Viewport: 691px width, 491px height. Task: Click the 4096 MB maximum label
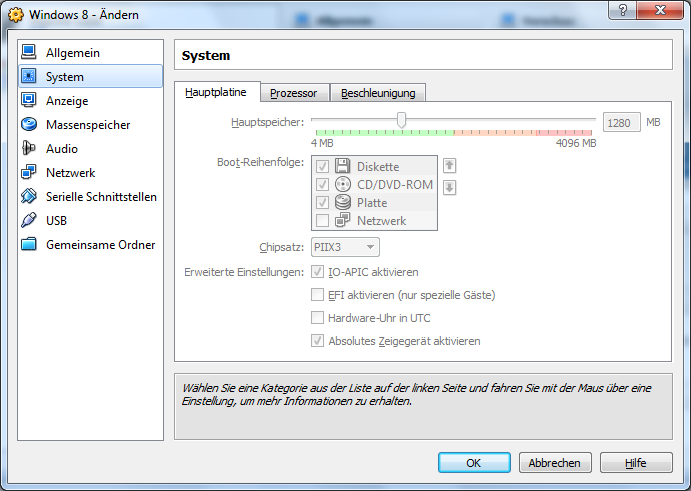[576, 143]
